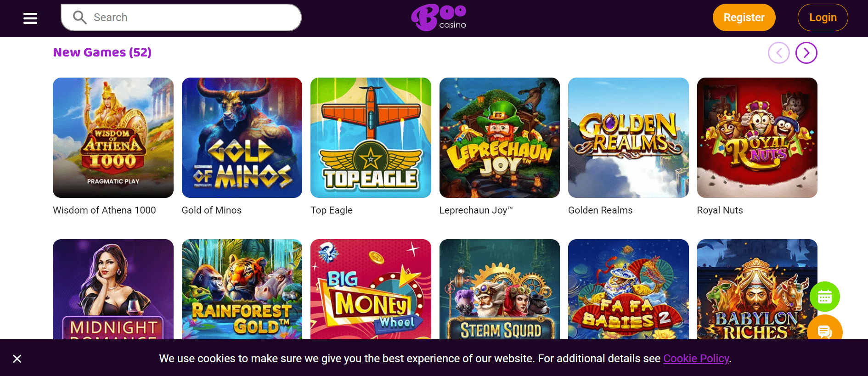
Task: Open the Cookie Policy link
Action: [696, 359]
